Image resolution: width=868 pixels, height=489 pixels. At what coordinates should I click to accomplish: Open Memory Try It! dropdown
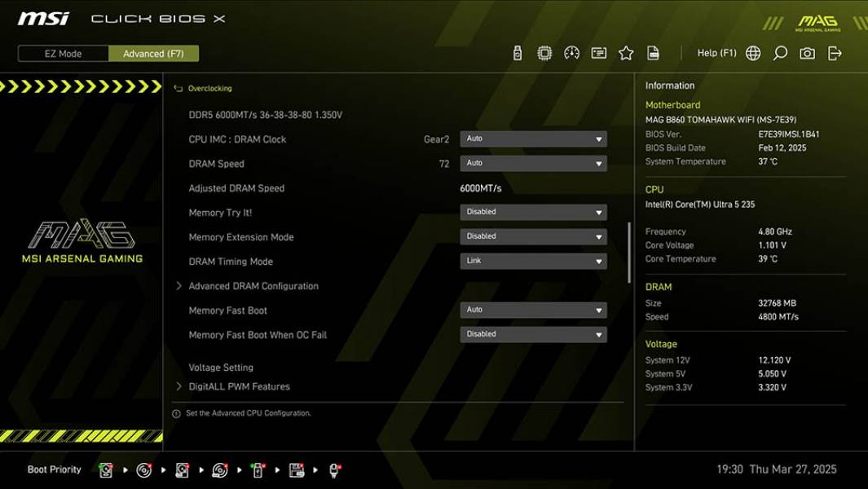533,212
